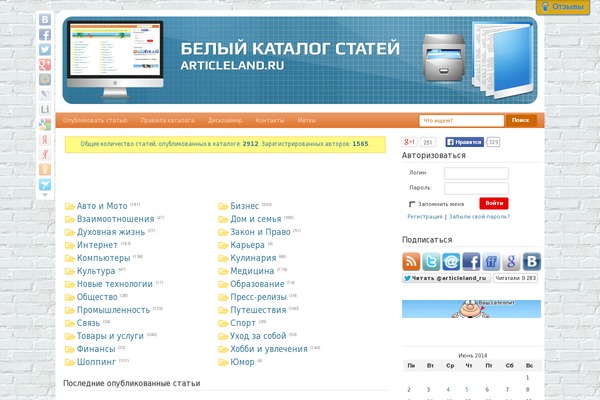The width and height of the screenshot is (600, 400).
Task: Open Забыли свой пароль? link
Action: click(479, 217)
